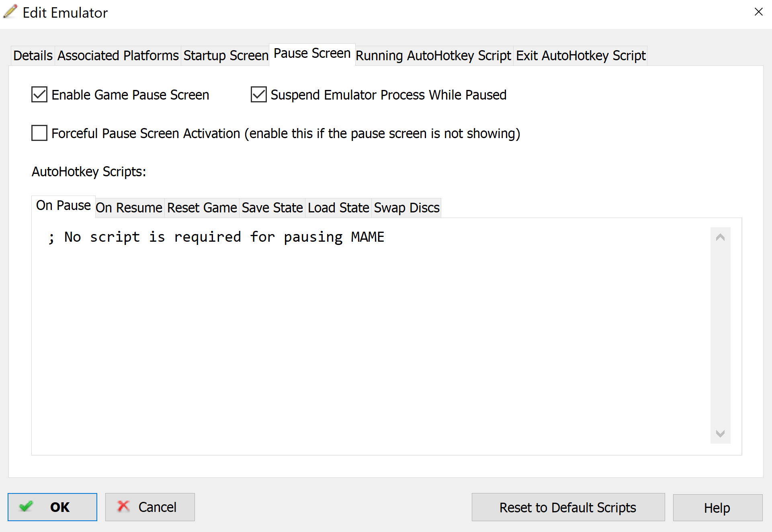Viewport: 772px width, 532px height.
Task: Click the script scrollbar's up arrow
Action: (x=720, y=237)
